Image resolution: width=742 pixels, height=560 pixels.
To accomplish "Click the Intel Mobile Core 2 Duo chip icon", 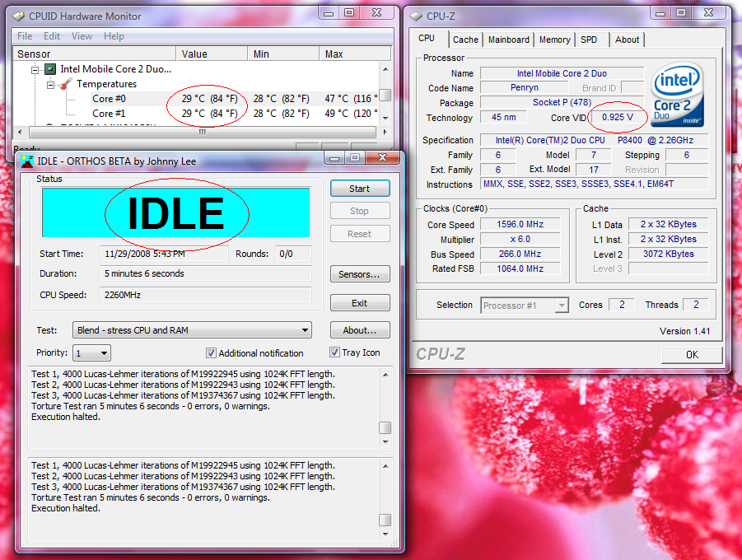I will pyautogui.click(x=50, y=69).
